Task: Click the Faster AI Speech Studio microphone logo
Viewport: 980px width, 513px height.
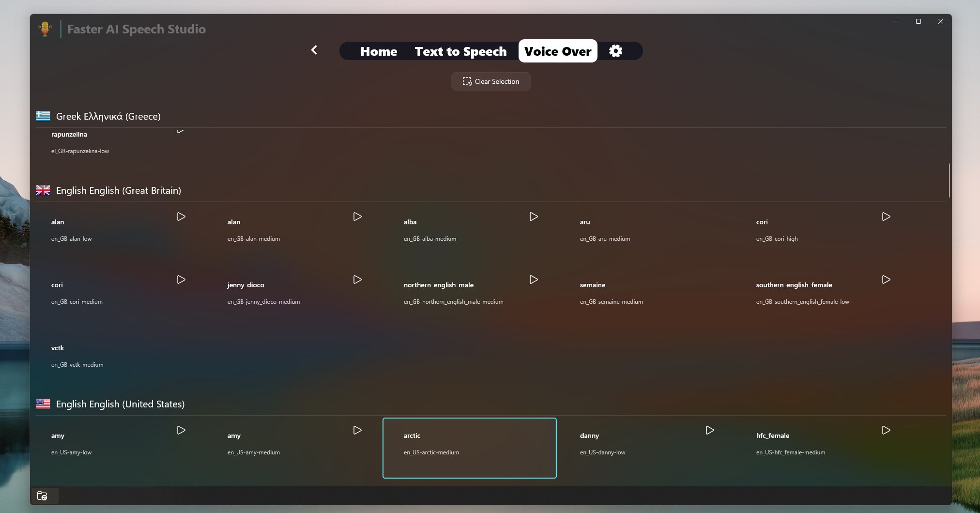Action: pos(45,28)
